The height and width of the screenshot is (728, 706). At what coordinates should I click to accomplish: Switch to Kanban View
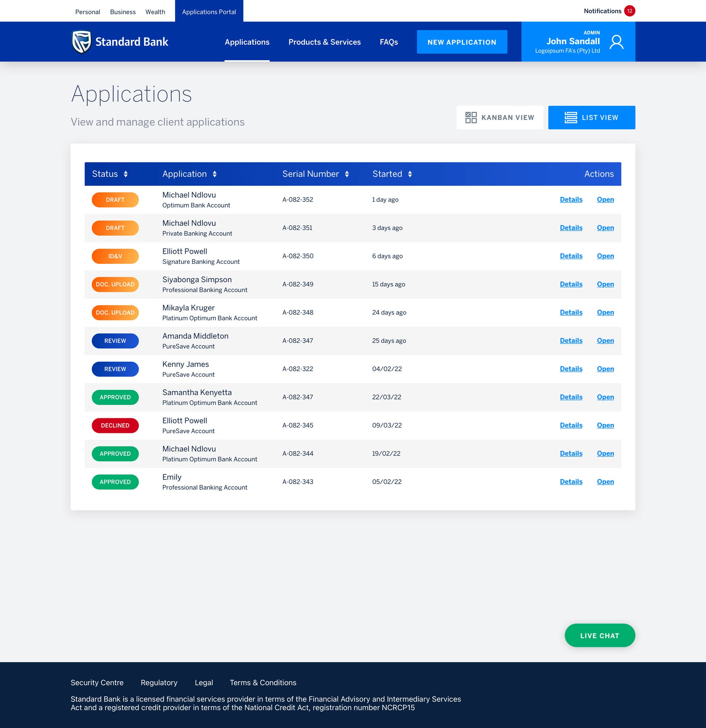click(500, 118)
